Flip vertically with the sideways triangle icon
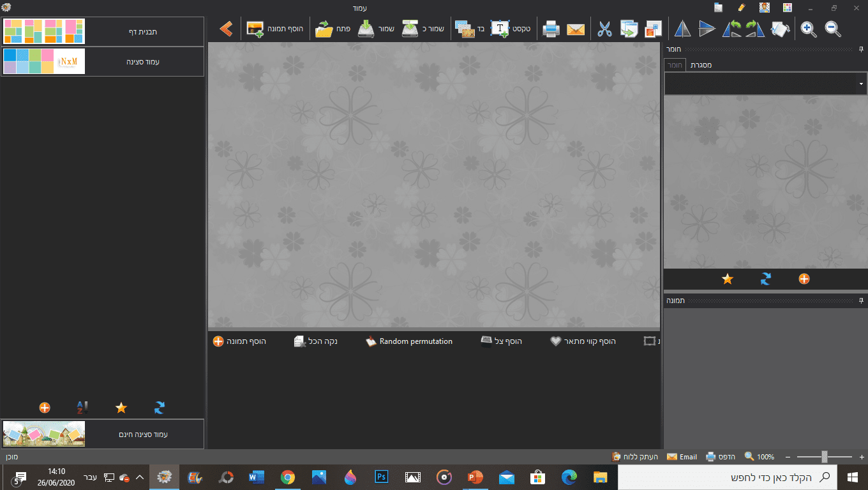Image resolution: width=868 pixels, height=490 pixels. click(707, 29)
